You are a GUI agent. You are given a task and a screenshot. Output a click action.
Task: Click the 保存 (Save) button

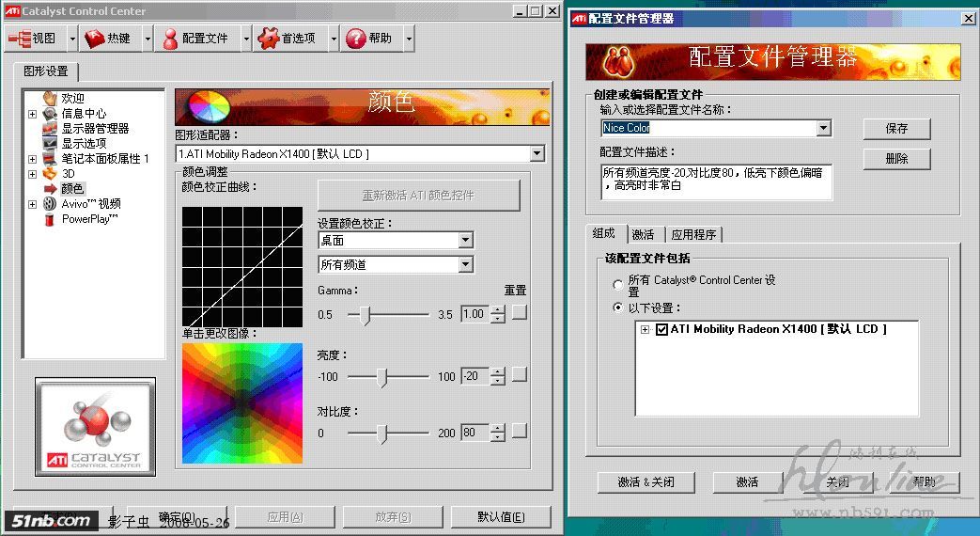(x=896, y=129)
